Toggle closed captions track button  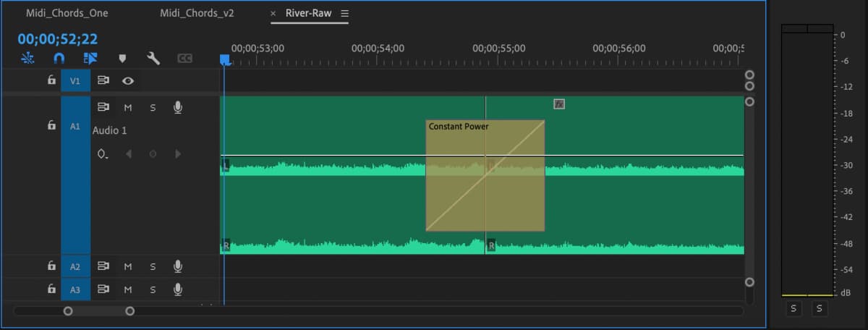pyautogui.click(x=184, y=58)
